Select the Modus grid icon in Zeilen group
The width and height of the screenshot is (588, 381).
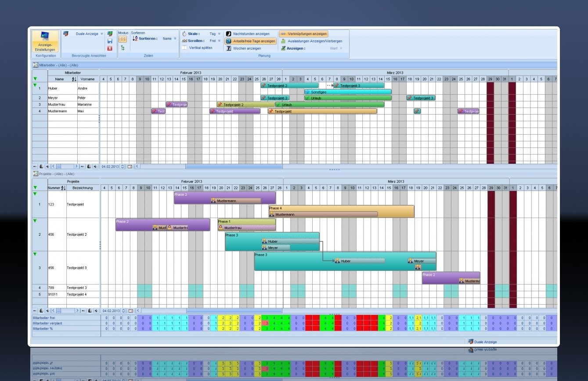[122, 40]
